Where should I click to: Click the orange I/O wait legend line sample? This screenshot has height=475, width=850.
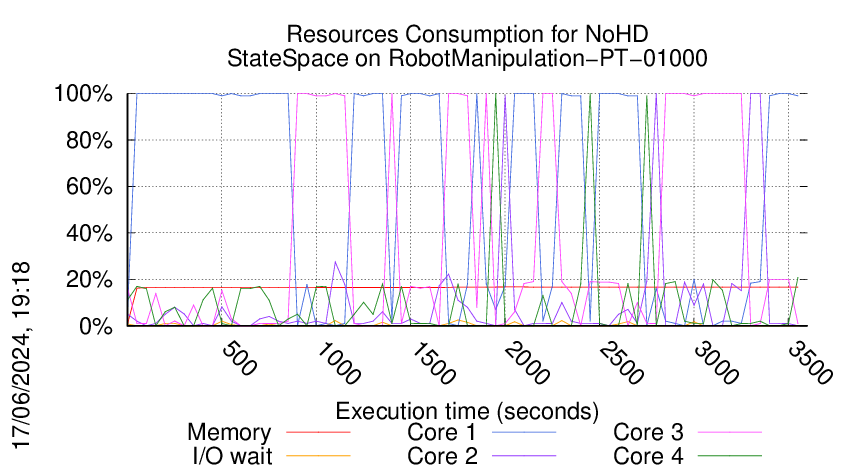318,455
